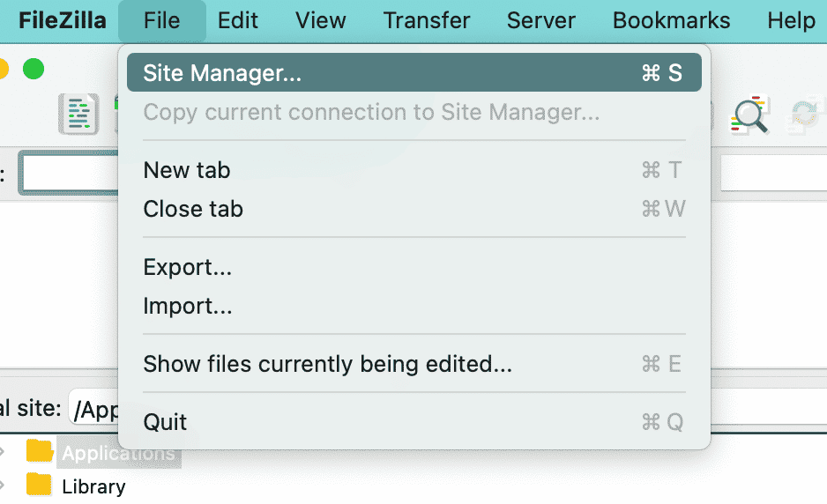Open the Bookmarks menu
The height and width of the screenshot is (504, 827).
[672, 21]
